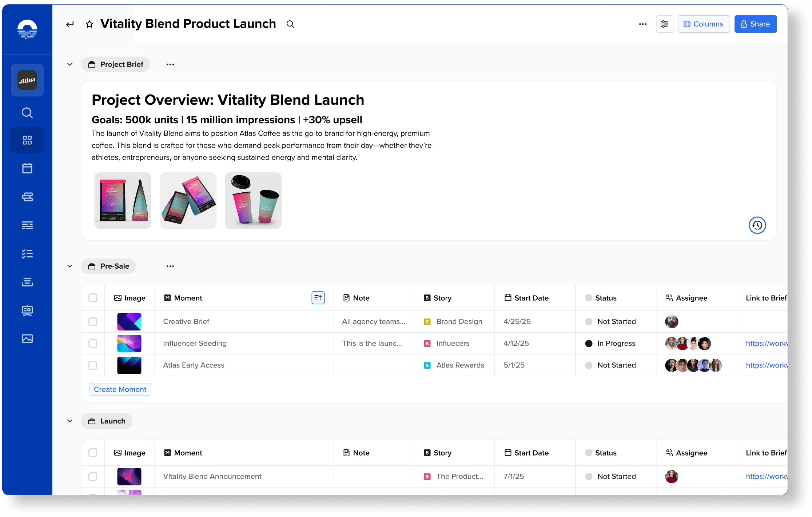Tick the Pre-Sale table select-all checkbox
This screenshot has height=517, width=812.
pos(93,298)
